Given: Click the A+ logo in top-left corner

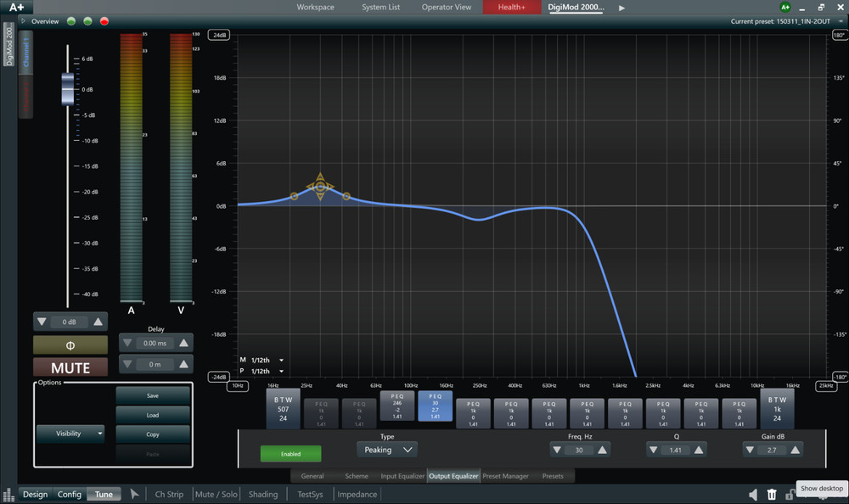Looking at the screenshot, I should (x=17, y=8).
